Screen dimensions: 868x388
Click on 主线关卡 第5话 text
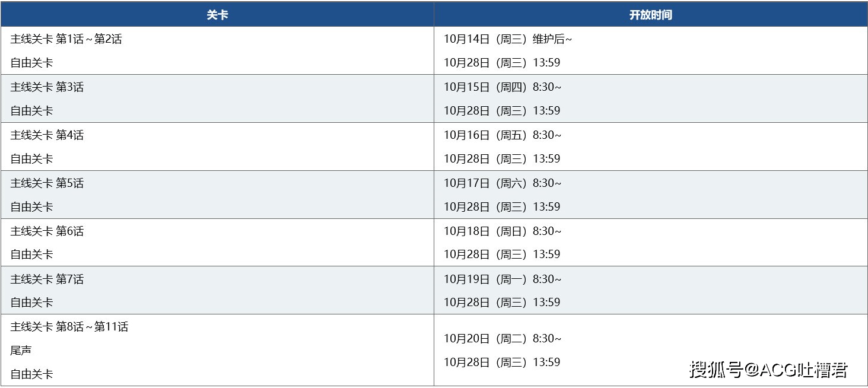pyautogui.click(x=47, y=183)
